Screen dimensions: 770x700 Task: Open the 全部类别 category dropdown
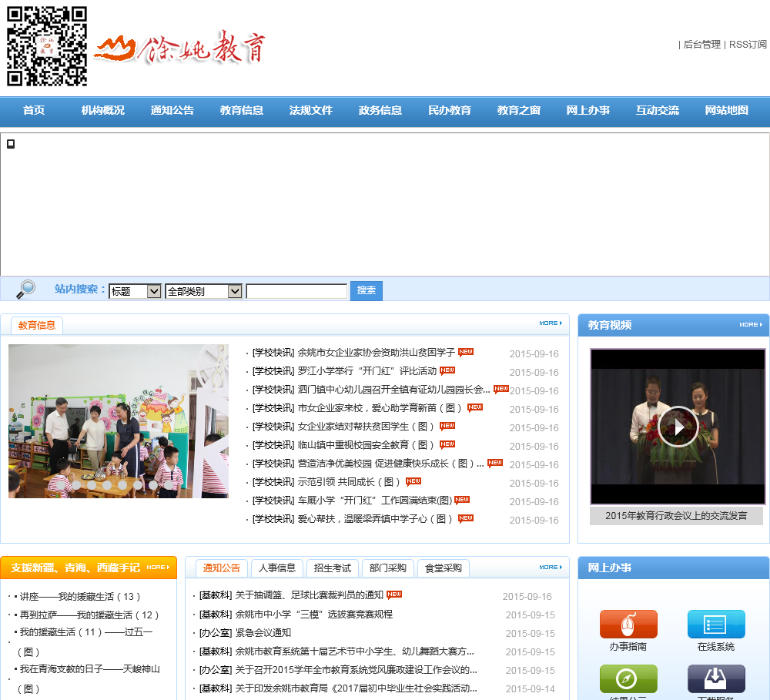point(204,291)
